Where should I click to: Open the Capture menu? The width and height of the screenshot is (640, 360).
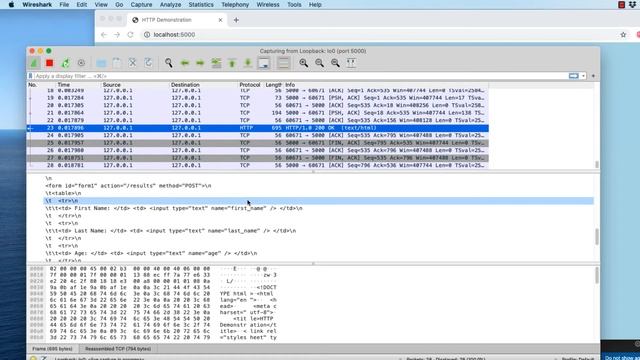[x=141, y=4]
